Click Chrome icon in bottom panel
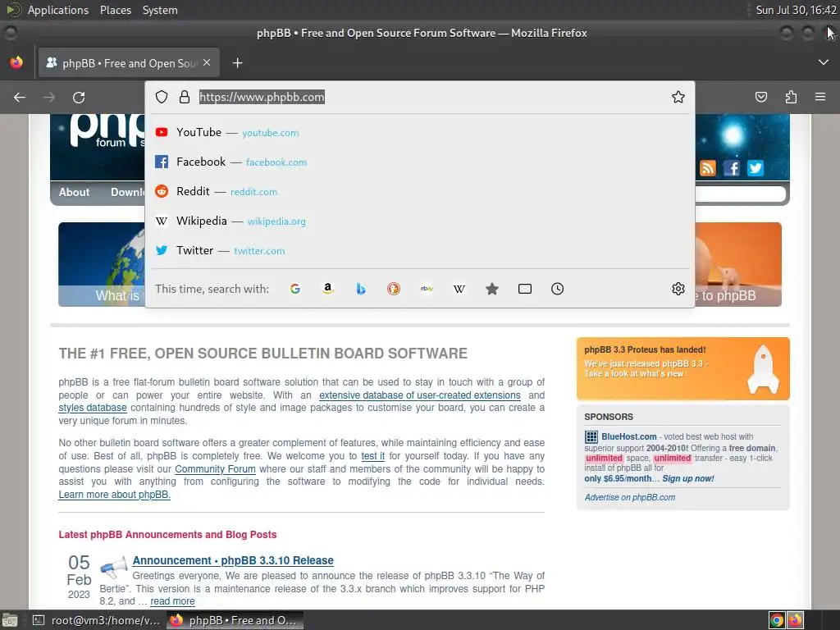The width and height of the screenshot is (840, 630). click(x=777, y=620)
